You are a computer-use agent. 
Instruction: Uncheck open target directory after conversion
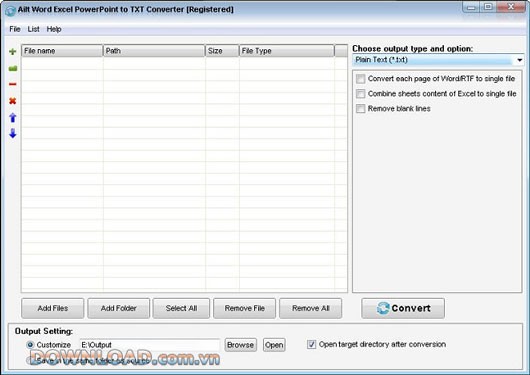(311, 344)
